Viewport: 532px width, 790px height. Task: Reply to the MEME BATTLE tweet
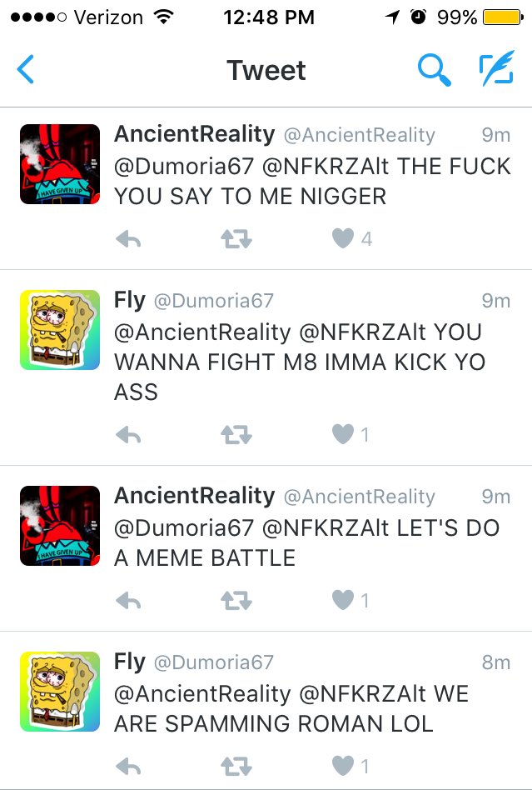[x=128, y=600]
